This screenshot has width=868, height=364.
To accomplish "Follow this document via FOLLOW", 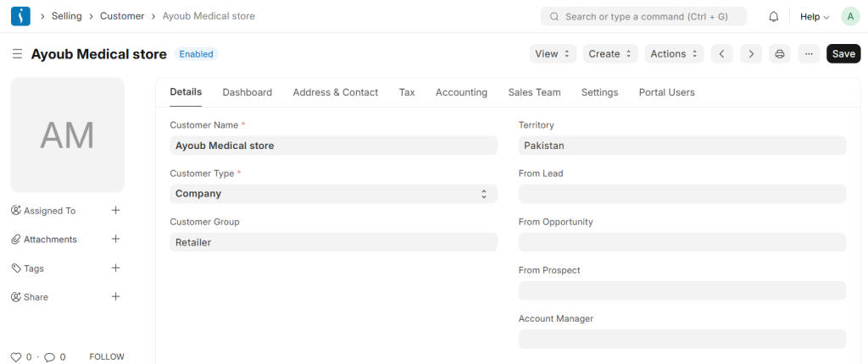I will tap(107, 357).
